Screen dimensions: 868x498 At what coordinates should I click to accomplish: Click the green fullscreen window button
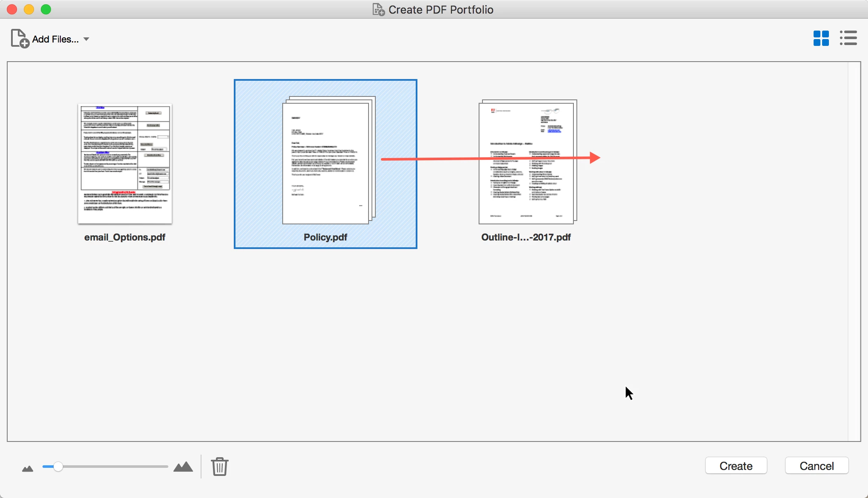point(46,9)
